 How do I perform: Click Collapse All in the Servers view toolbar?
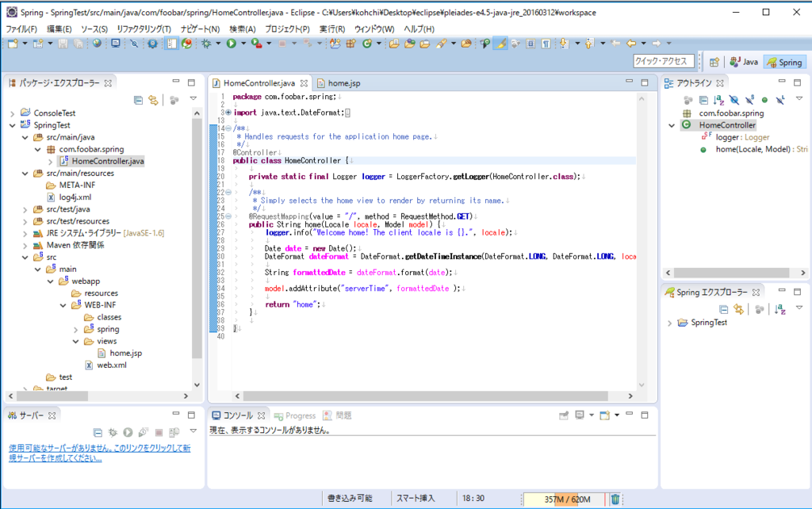click(98, 432)
